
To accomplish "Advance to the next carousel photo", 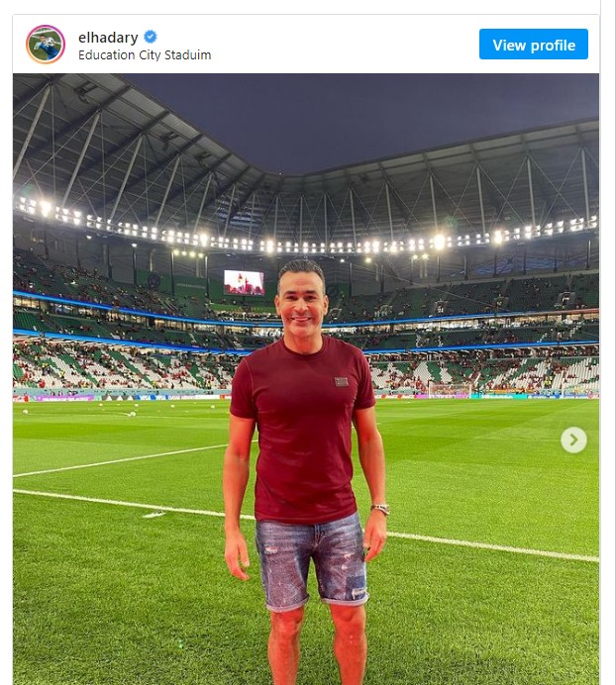I will click(573, 440).
